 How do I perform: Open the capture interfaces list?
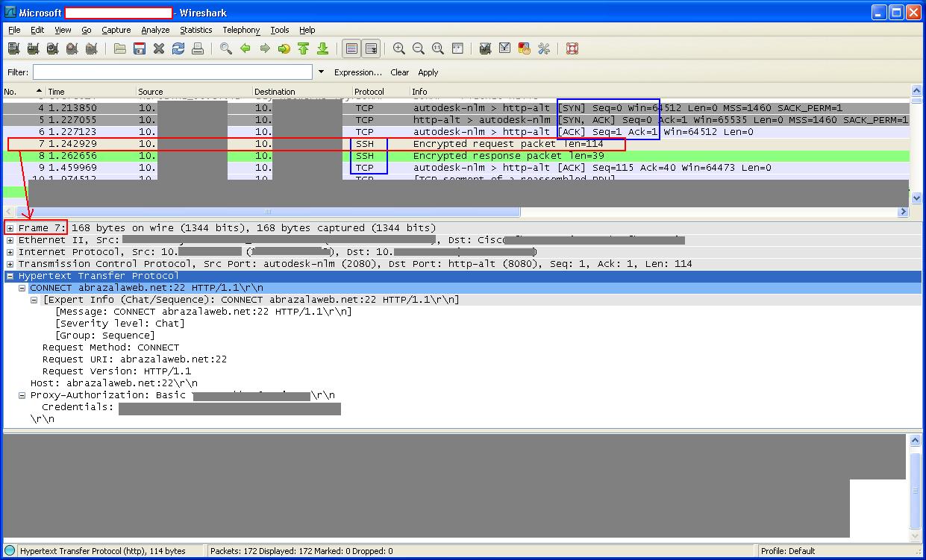tap(13, 48)
